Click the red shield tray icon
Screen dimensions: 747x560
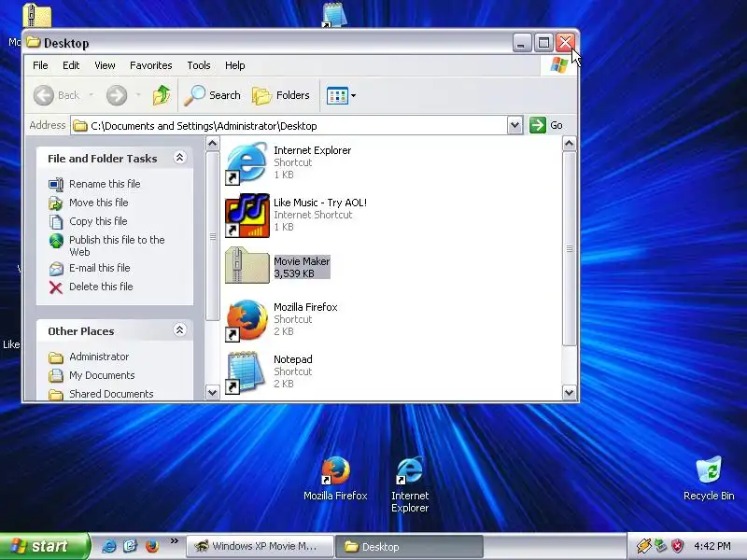coord(678,546)
